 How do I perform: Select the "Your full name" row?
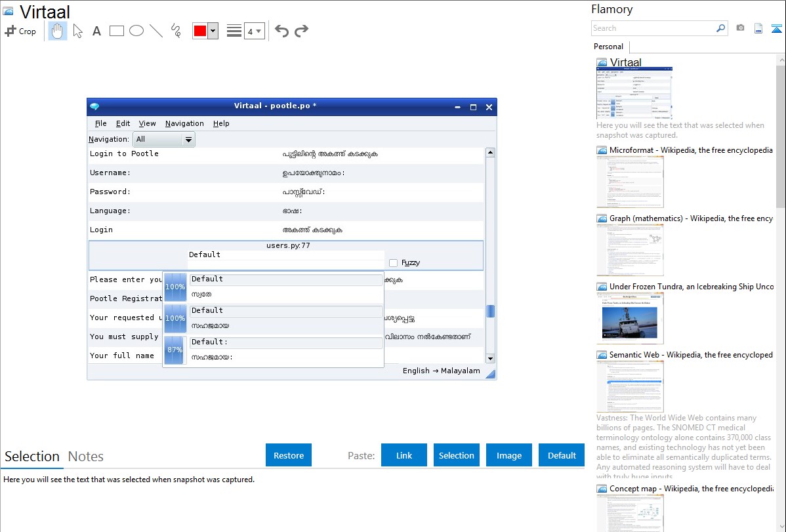[x=125, y=356]
